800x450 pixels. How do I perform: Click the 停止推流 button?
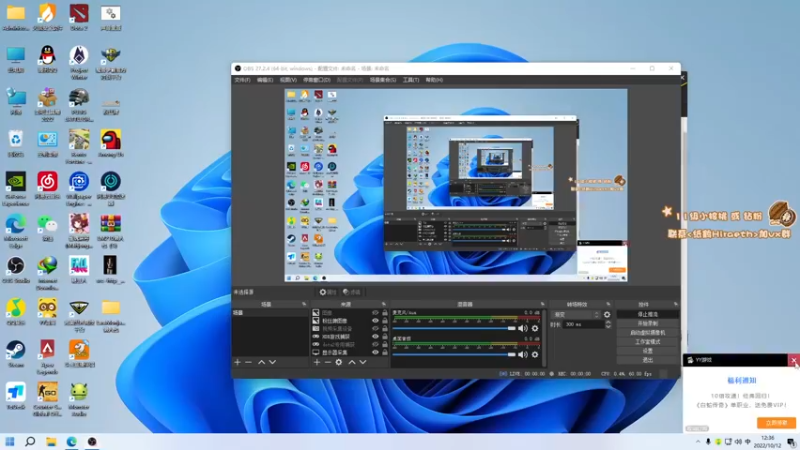647,314
